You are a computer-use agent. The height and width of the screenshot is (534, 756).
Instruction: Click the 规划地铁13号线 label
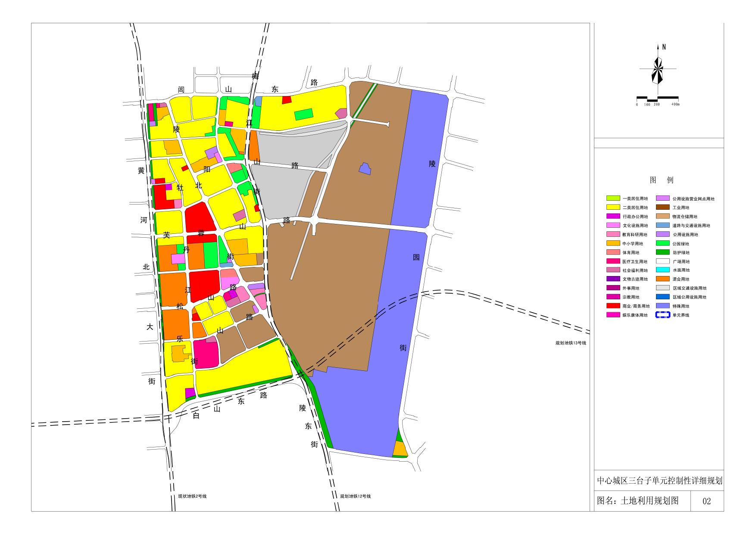coord(571,343)
